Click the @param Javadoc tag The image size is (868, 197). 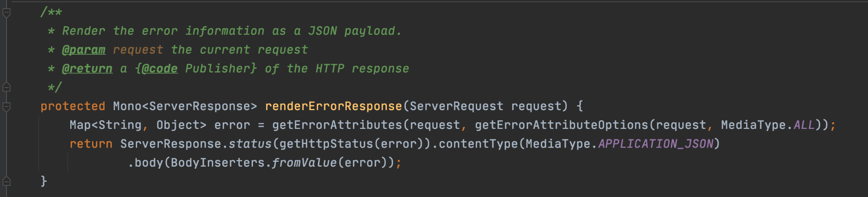(84, 50)
